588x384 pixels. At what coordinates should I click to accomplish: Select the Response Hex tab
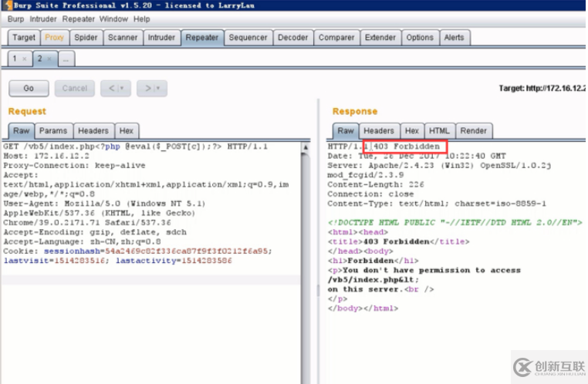(412, 131)
